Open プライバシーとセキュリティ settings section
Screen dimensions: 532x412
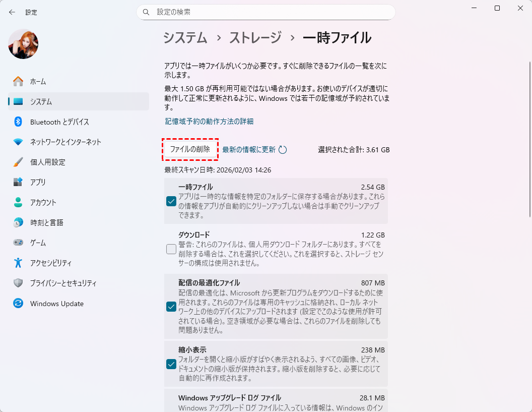63,283
